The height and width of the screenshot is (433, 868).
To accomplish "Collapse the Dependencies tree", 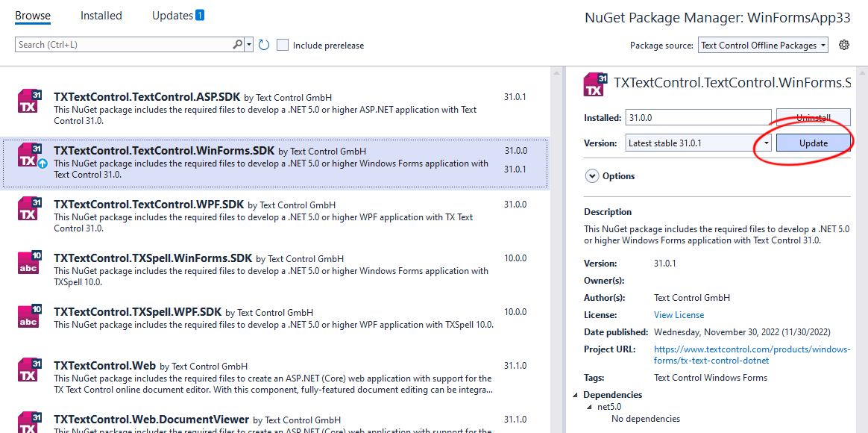I will (x=575, y=395).
